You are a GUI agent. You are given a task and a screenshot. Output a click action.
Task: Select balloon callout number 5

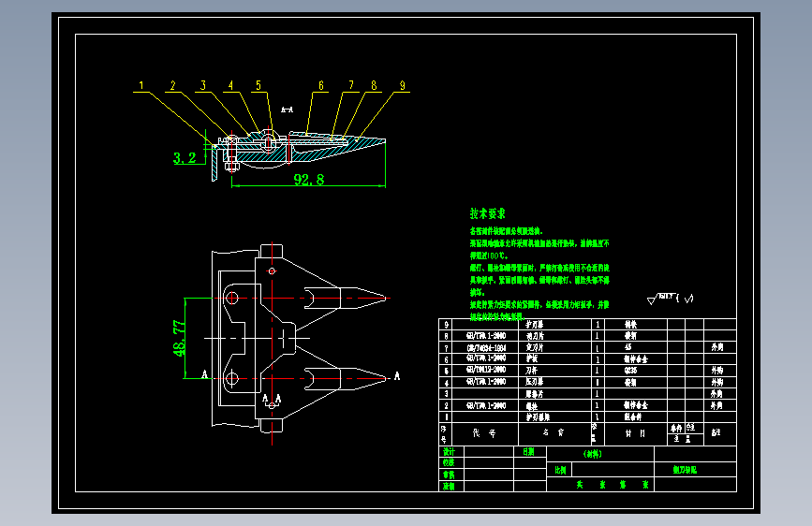pos(258,85)
